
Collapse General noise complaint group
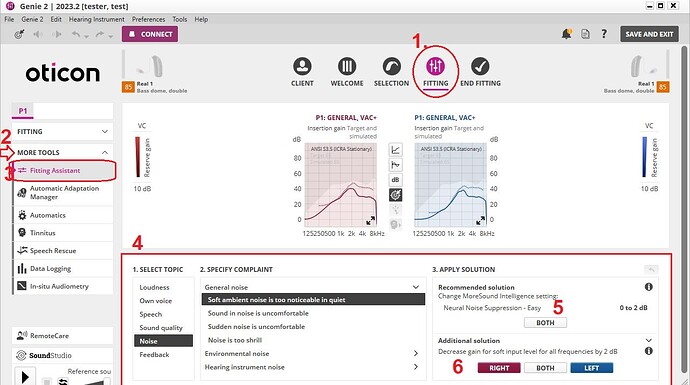click(x=416, y=287)
